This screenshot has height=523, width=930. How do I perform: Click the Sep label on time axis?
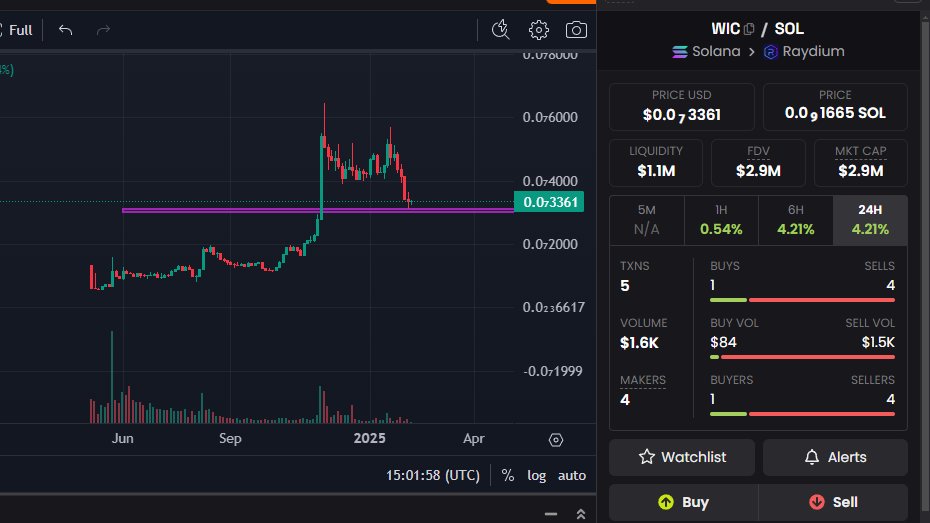tap(230, 438)
